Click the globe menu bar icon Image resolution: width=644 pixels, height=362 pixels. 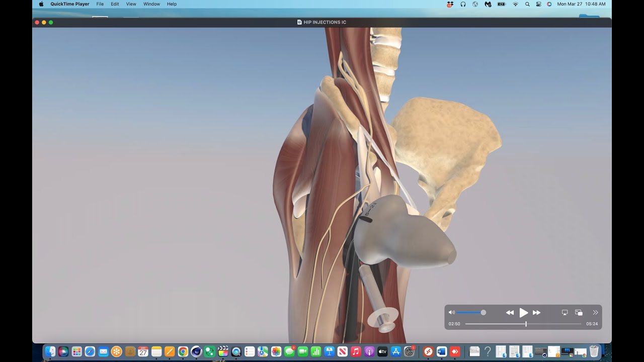click(x=475, y=4)
